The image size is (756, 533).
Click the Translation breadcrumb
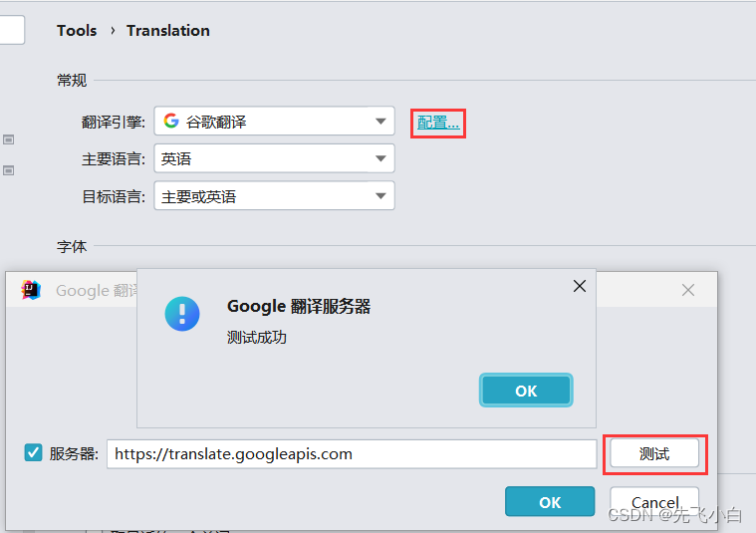pos(167,31)
